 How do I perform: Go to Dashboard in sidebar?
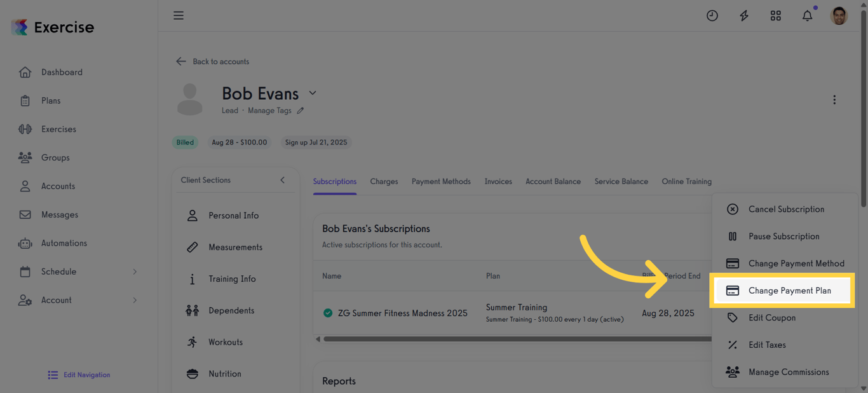tap(62, 72)
